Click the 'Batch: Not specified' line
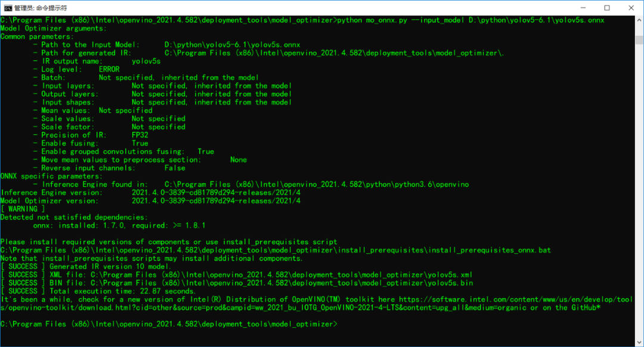 [146, 78]
